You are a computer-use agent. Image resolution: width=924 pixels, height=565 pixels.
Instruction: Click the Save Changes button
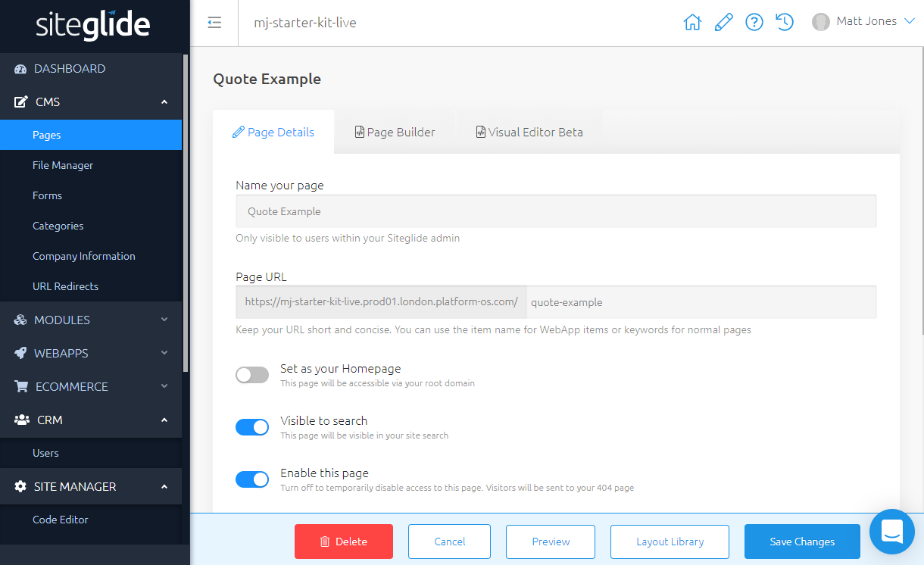pyautogui.click(x=802, y=542)
